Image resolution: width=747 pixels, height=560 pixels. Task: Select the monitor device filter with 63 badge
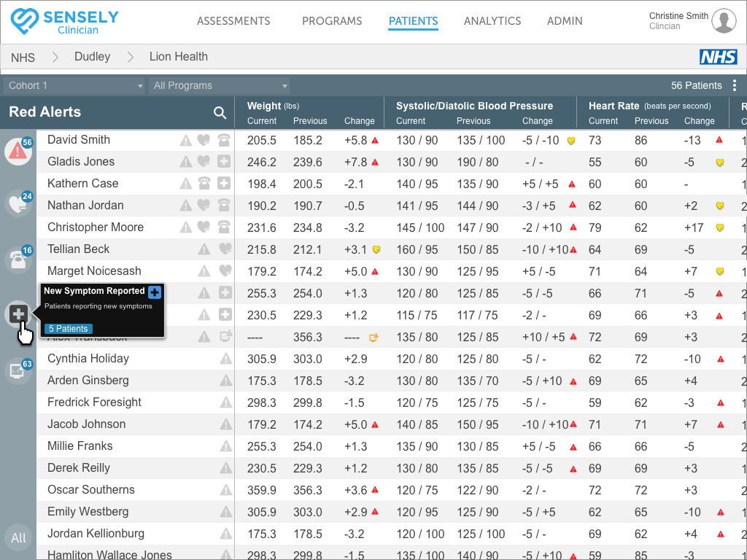[x=18, y=370]
